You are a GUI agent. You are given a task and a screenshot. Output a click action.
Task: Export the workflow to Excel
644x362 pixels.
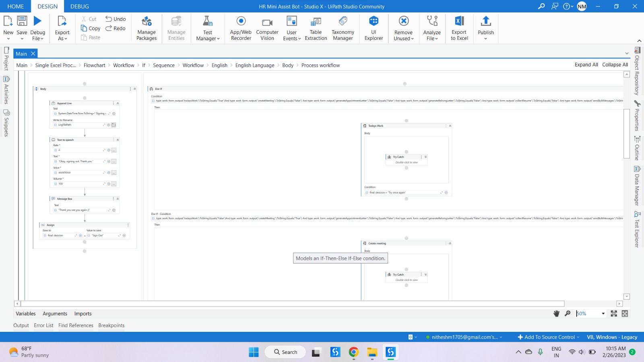[x=459, y=28]
